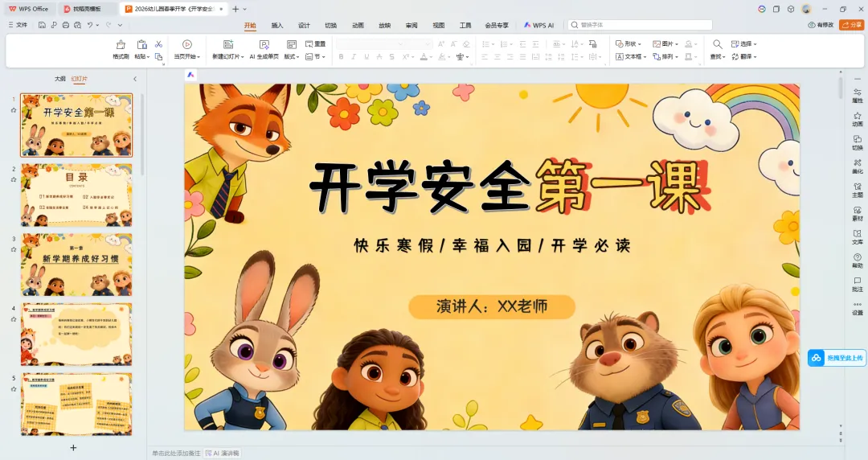
Task: Toggle Italic formatting
Action: click(354, 56)
